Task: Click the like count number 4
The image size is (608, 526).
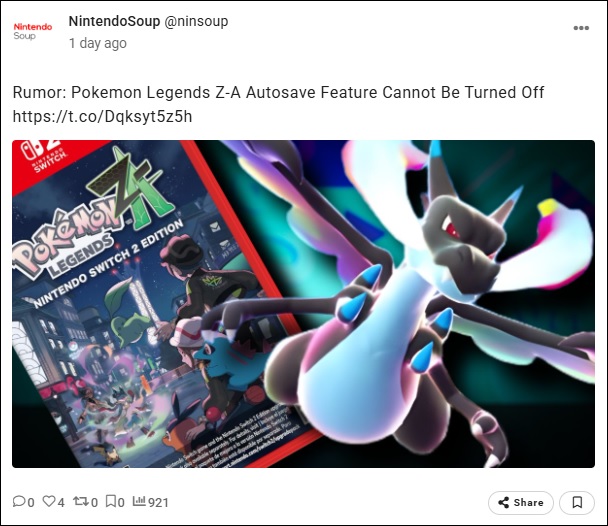Action: click(61, 503)
